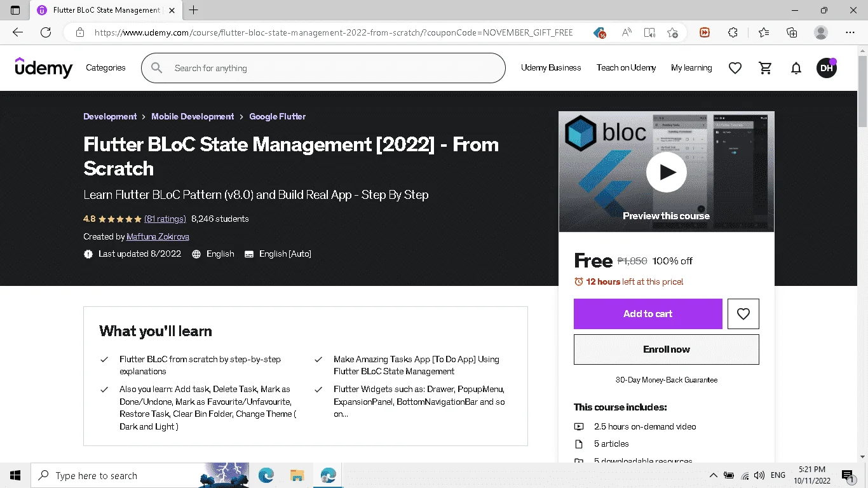The image size is (868, 488).
Task: Open the Windows Start menu
Action: coord(15,475)
